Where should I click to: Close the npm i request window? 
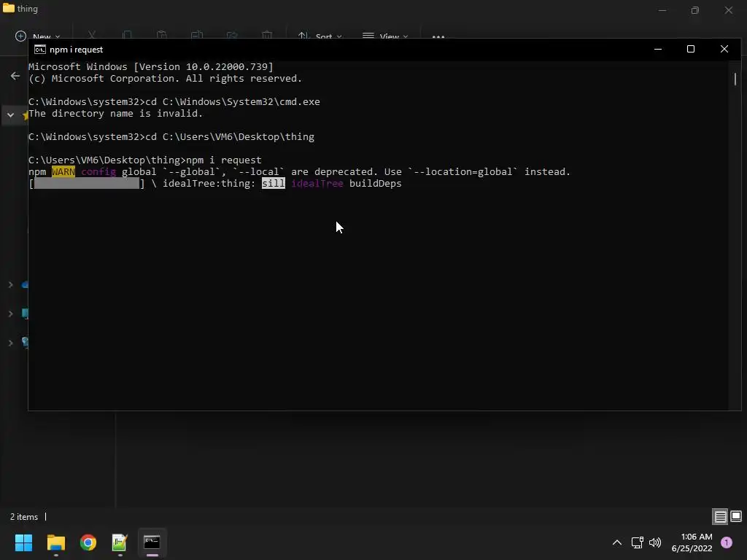click(724, 49)
